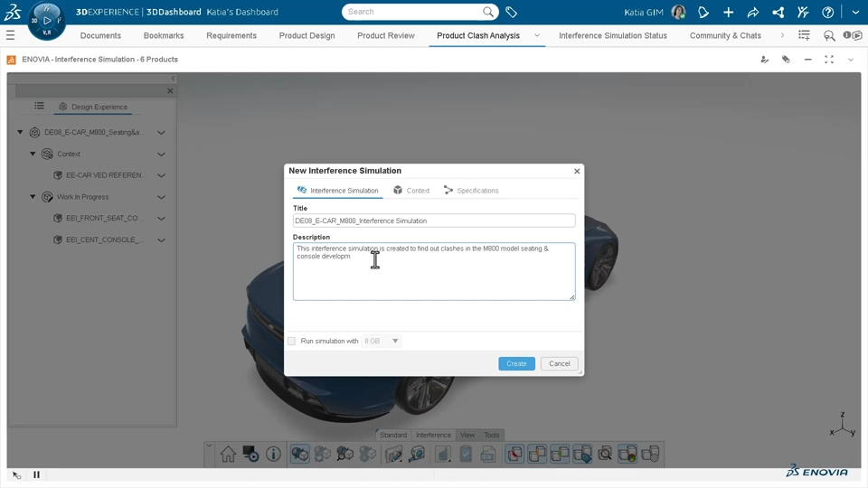Click the info icon in bottom toolbar
868x488 pixels.
pyautogui.click(x=273, y=455)
